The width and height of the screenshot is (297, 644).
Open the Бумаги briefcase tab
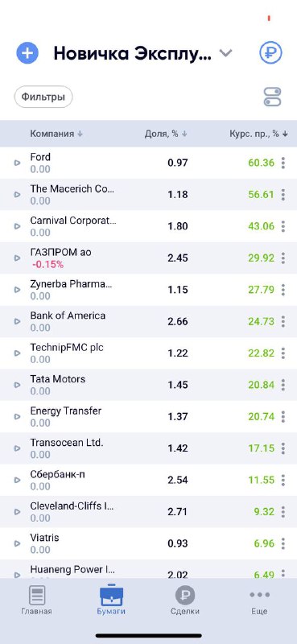[111, 600]
